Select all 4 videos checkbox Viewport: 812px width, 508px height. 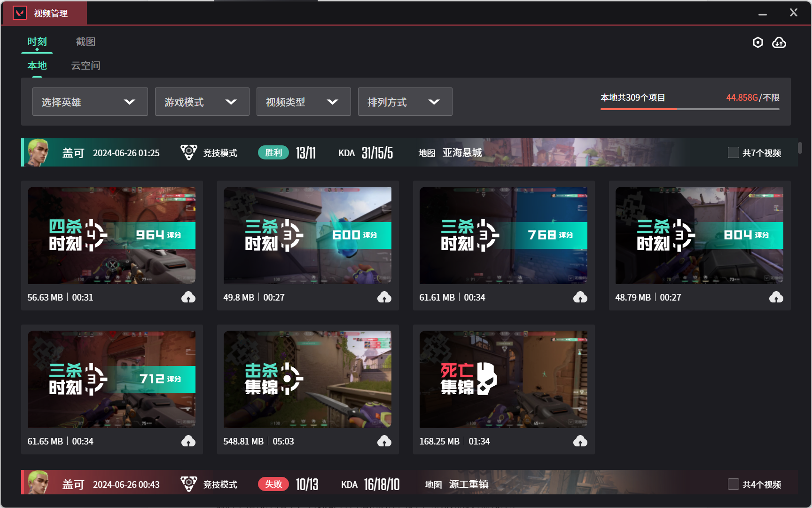tap(733, 484)
